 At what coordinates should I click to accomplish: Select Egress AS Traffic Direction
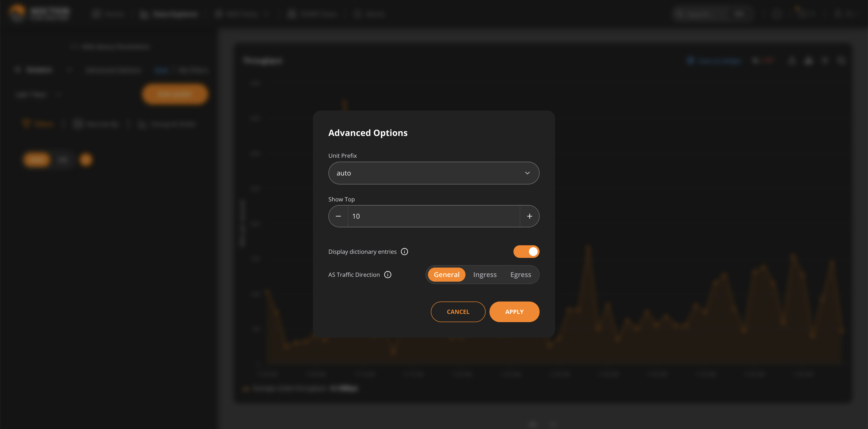pos(520,274)
